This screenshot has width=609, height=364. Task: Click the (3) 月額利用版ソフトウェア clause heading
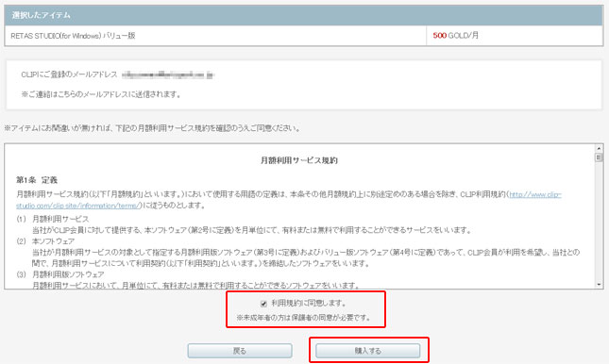[x=60, y=274]
